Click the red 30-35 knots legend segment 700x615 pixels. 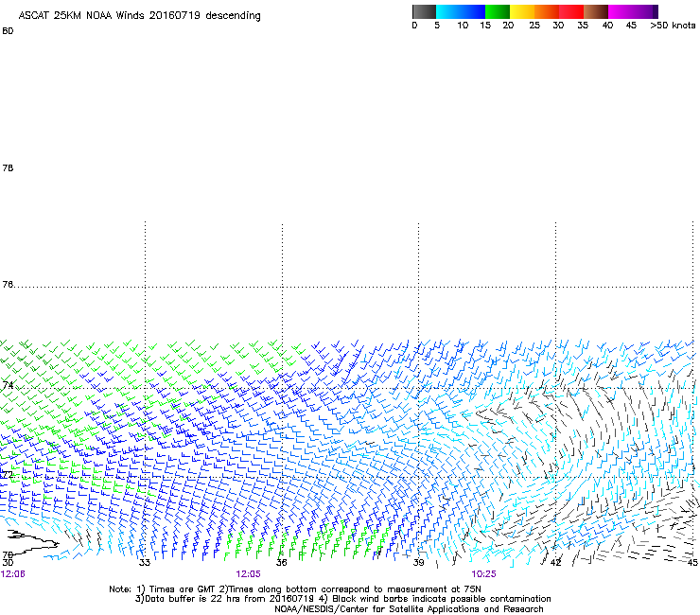pyautogui.click(x=571, y=11)
